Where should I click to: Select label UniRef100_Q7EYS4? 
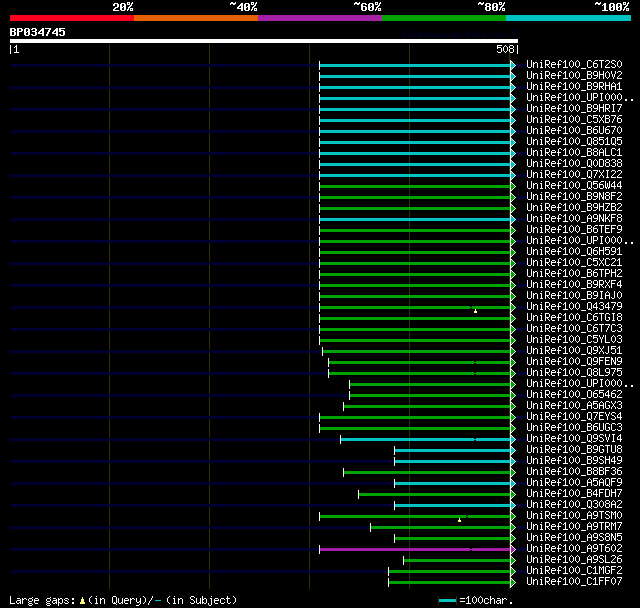click(574, 417)
